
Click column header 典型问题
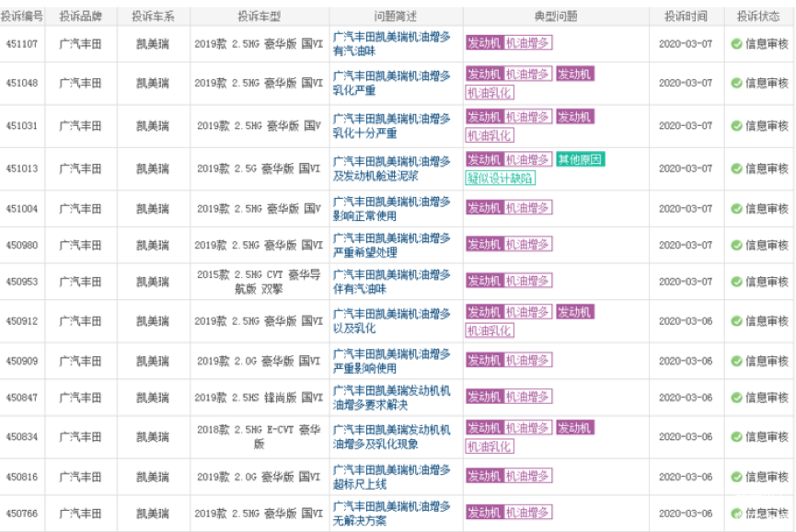556,17
